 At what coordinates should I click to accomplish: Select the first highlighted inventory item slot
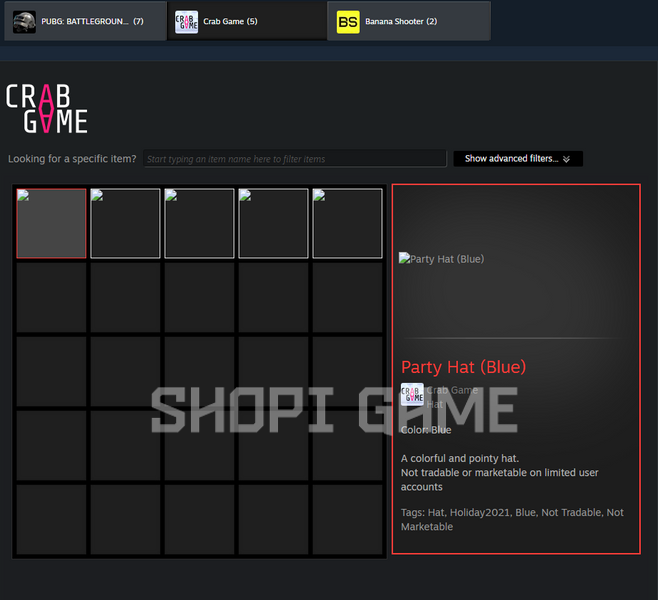coord(51,223)
